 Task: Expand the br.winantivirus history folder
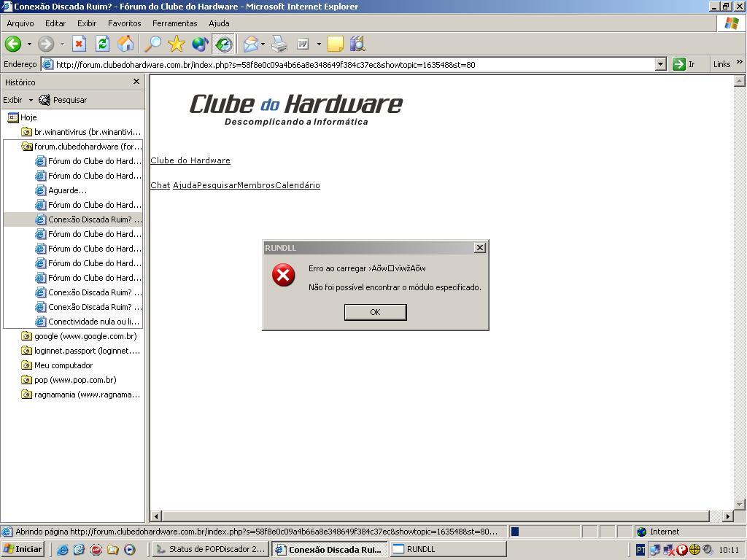(x=81, y=132)
